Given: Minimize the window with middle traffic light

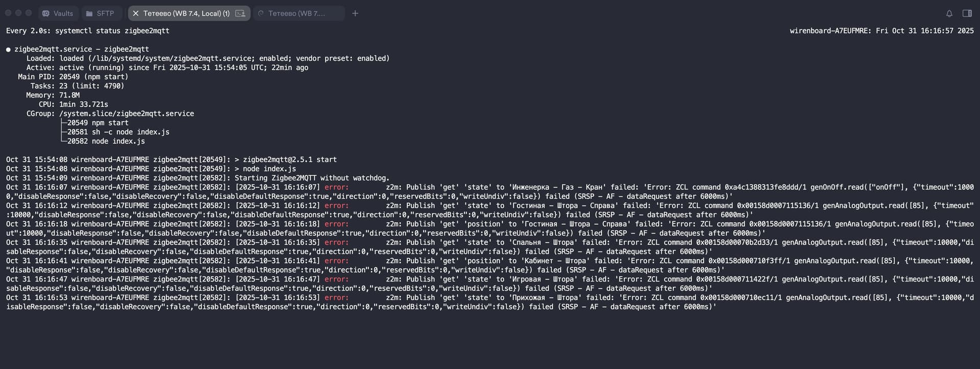Looking at the screenshot, I should click(18, 13).
